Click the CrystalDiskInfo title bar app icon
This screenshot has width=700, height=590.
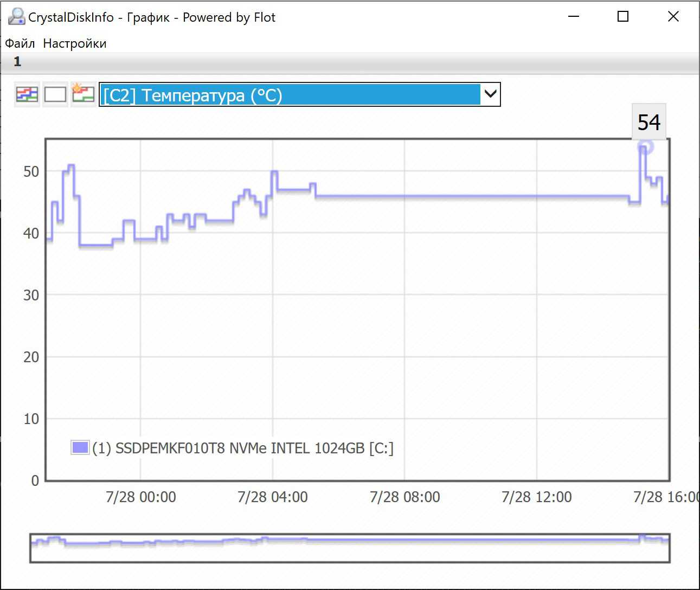(16, 17)
